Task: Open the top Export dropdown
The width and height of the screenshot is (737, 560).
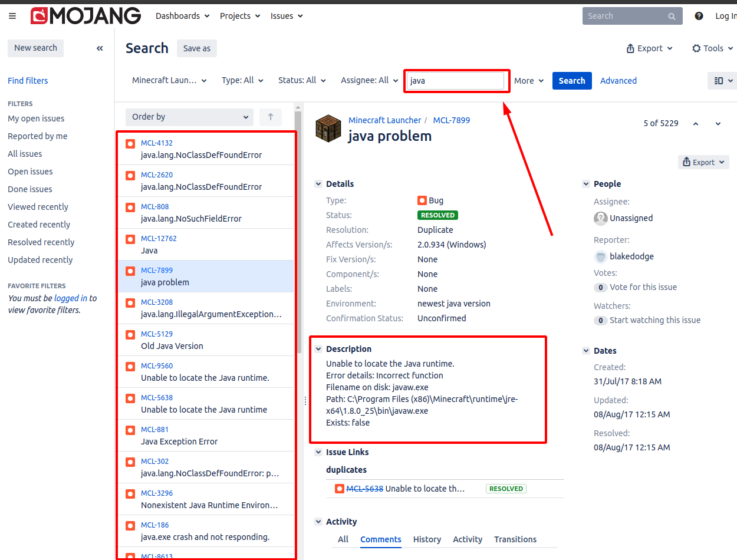Action: click(x=650, y=48)
